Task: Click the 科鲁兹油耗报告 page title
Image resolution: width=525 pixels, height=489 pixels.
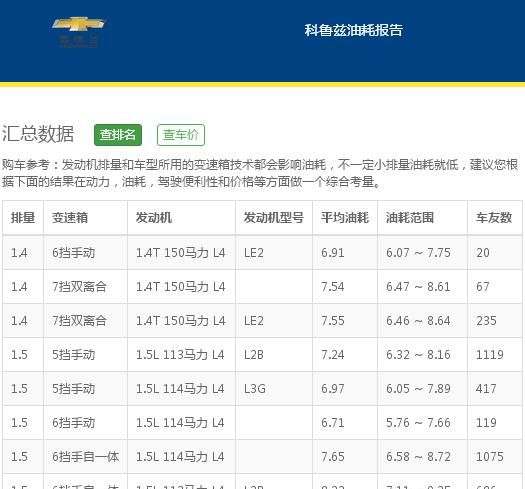Action: [x=354, y=30]
